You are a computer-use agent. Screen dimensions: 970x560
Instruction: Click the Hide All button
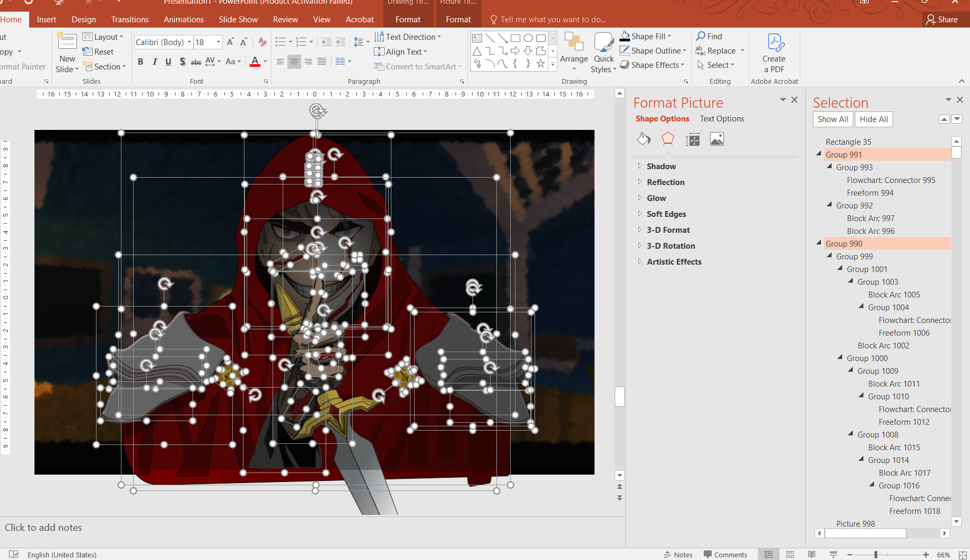pyautogui.click(x=873, y=119)
